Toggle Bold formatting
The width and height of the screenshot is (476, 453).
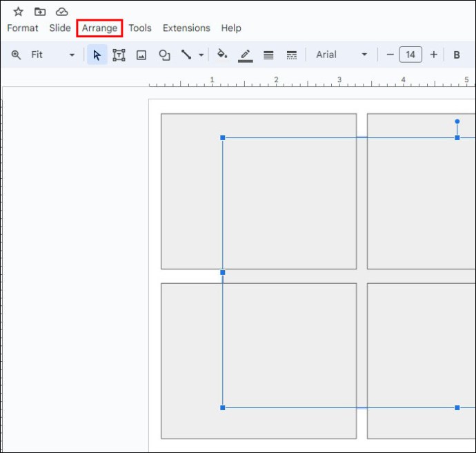457,55
